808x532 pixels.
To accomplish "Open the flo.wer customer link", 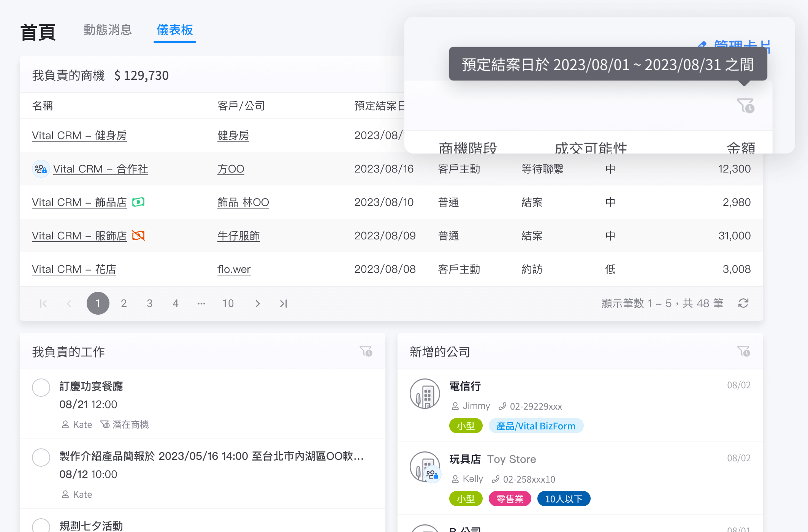I will click(234, 269).
